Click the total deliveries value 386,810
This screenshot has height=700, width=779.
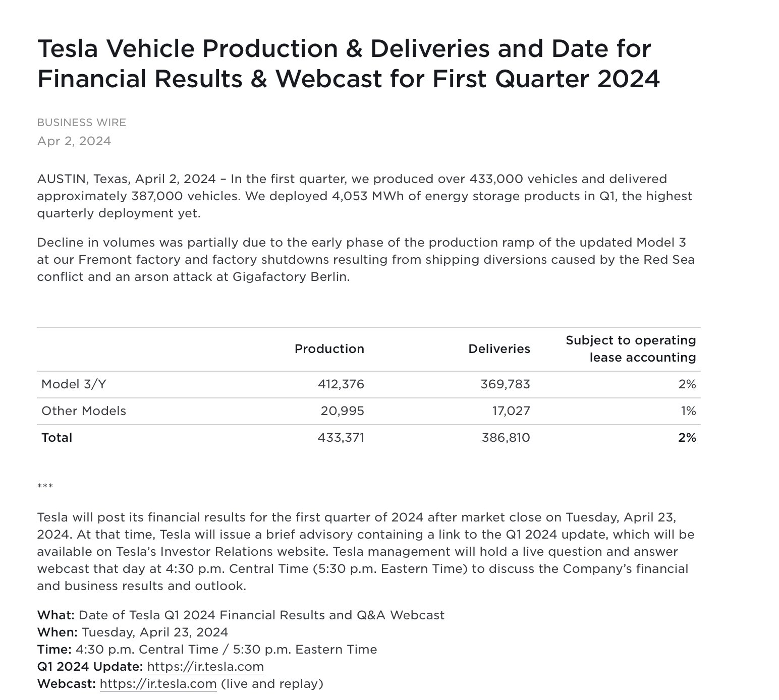click(x=506, y=438)
